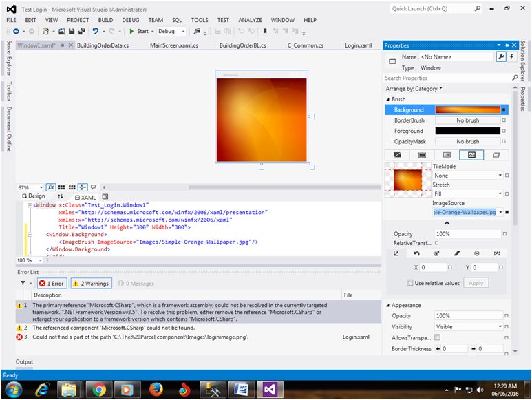Click the effects fx button in designer
The height and width of the screenshot is (400, 532).
click(50, 187)
